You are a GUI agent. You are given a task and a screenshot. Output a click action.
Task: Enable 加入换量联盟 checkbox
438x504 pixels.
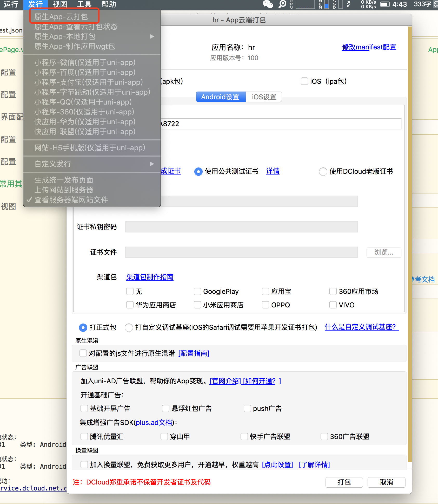coord(84,464)
